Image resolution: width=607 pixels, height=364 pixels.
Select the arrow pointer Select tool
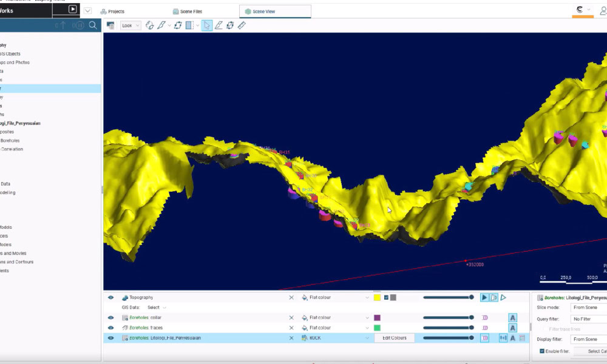(x=207, y=25)
